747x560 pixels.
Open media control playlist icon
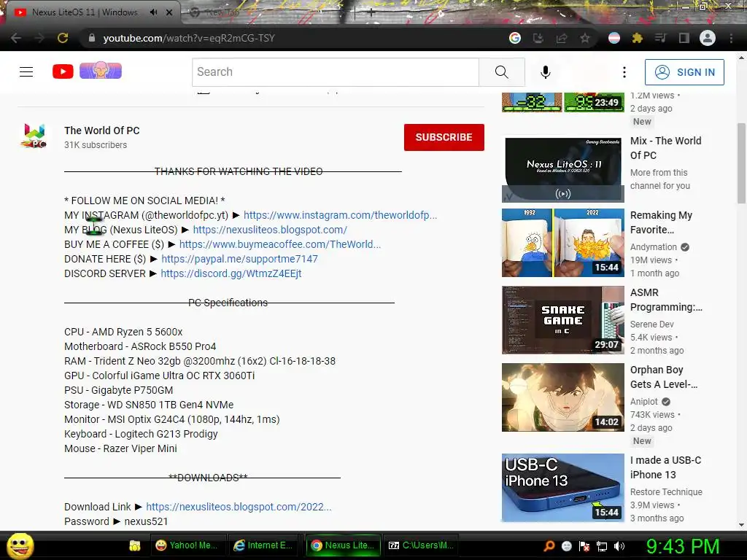(x=660, y=38)
